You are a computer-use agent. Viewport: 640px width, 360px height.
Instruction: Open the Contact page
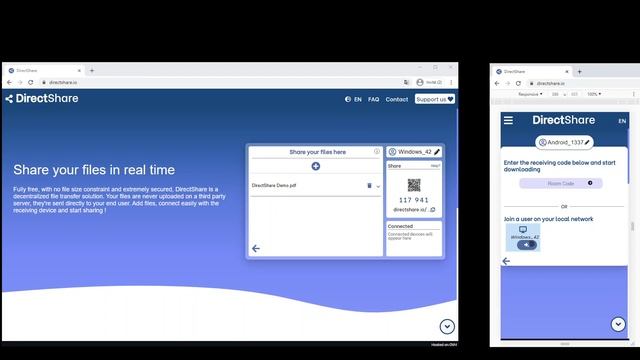click(x=397, y=99)
